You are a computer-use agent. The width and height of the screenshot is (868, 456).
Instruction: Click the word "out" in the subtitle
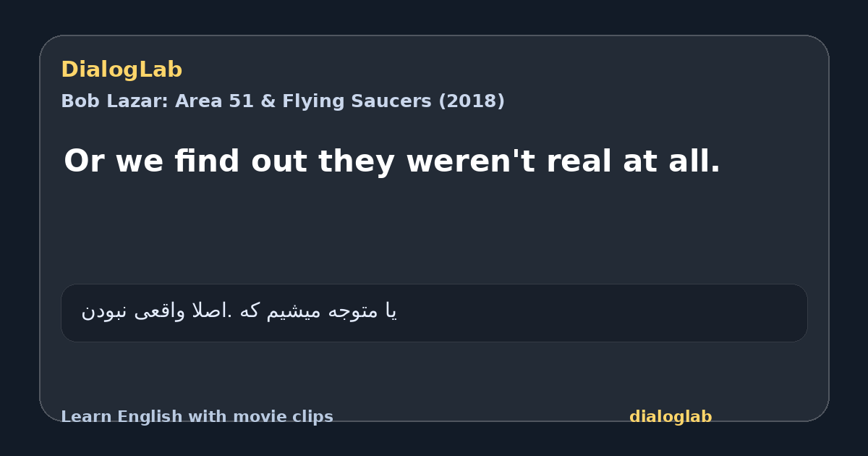pyautogui.click(x=279, y=161)
